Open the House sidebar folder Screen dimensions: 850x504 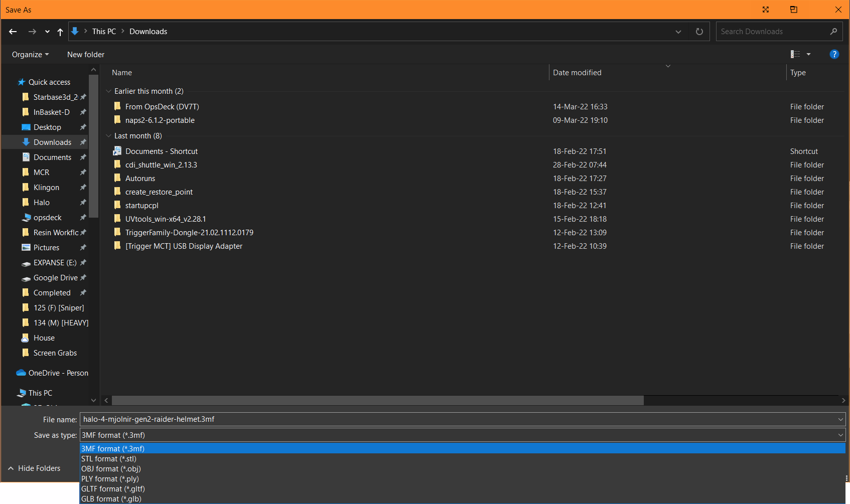tap(44, 338)
